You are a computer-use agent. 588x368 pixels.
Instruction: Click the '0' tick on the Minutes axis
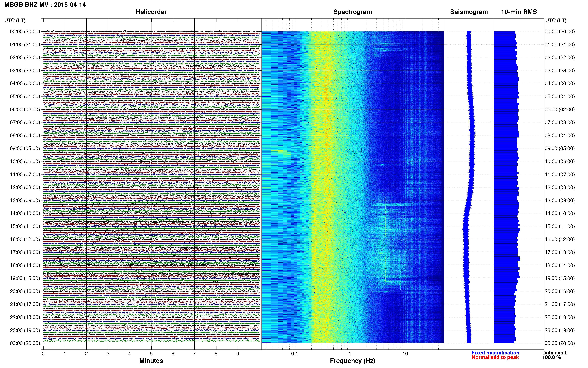coord(43,354)
